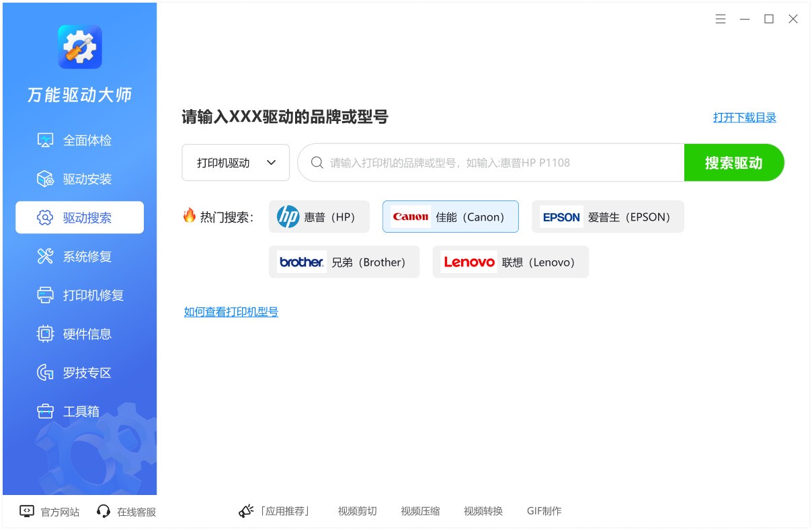Select the 佳能 (Canon) brand chip
812x530 pixels.
pyautogui.click(x=450, y=217)
